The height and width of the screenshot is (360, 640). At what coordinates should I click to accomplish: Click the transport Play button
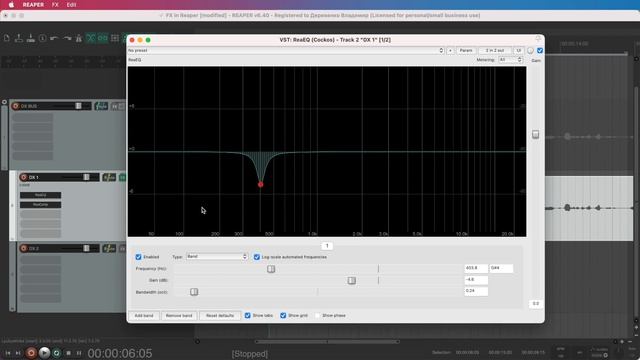click(x=44, y=353)
